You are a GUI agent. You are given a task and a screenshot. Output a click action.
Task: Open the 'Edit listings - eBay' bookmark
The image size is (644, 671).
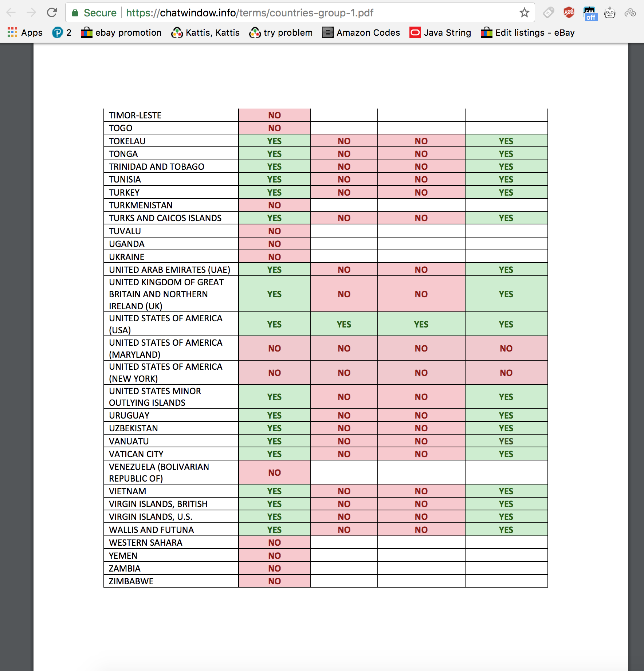click(528, 33)
